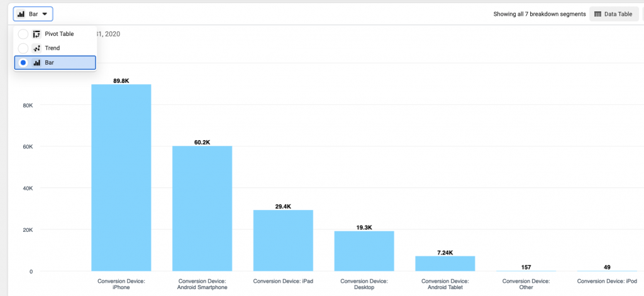Click the Desktop 19.3K bar
644x296 pixels.
[x=364, y=251]
